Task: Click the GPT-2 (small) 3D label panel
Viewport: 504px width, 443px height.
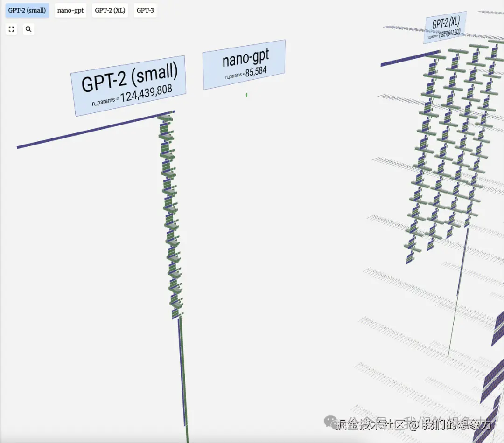Action: point(129,86)
